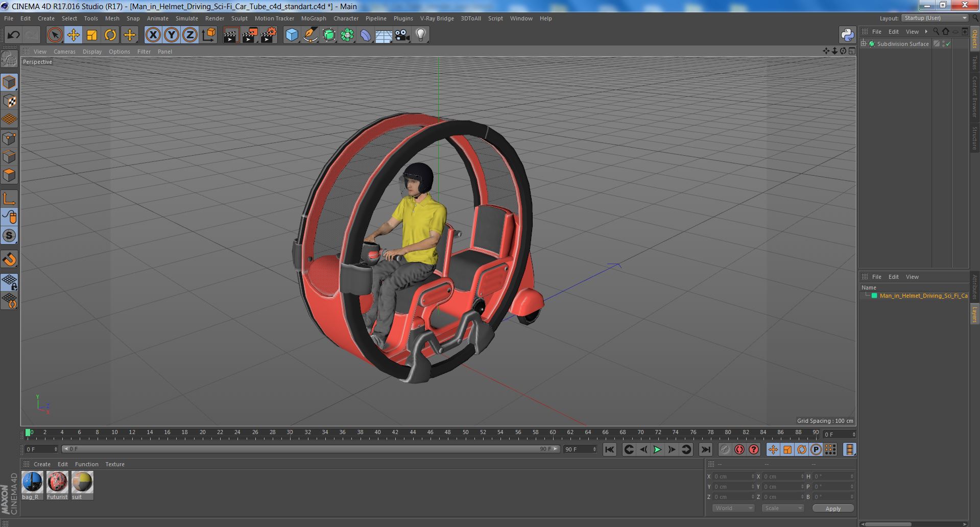Open Edit Render Settings

tap(269, 35)
